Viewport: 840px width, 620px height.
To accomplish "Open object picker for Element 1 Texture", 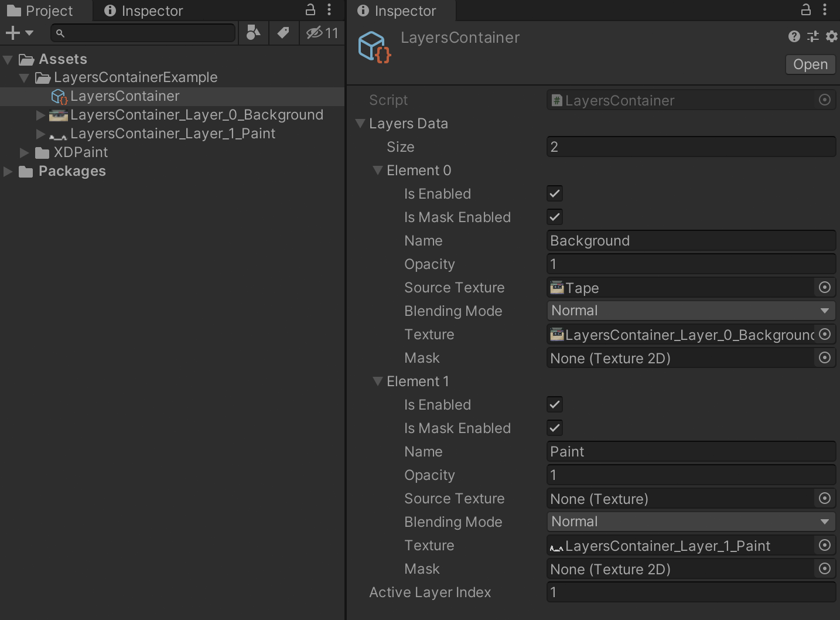I will click(x=825, y=545).
